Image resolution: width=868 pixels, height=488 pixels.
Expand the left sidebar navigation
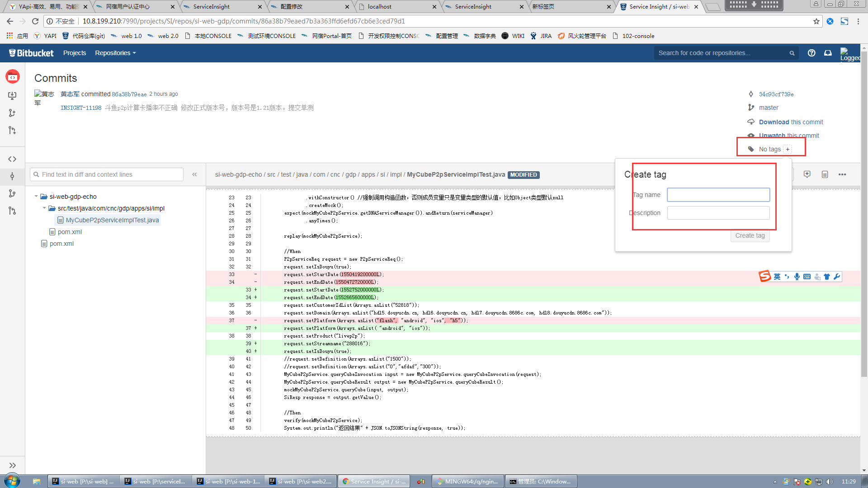pos(12,465)
